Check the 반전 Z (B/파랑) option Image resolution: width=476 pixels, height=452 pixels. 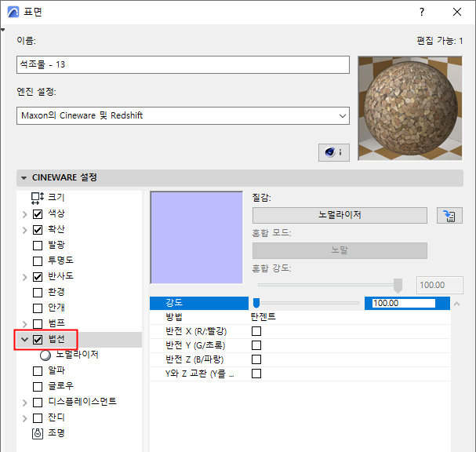(x=256, y=359)
